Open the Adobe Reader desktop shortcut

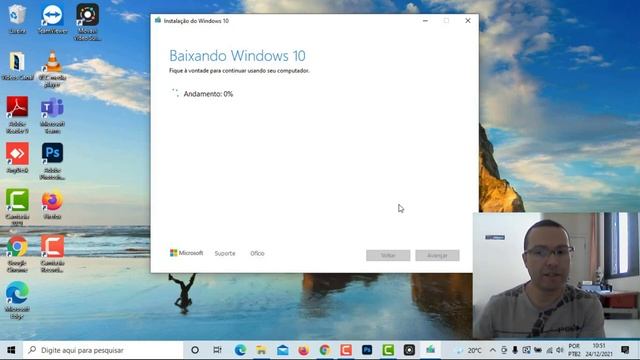click(x=17, y=114)
